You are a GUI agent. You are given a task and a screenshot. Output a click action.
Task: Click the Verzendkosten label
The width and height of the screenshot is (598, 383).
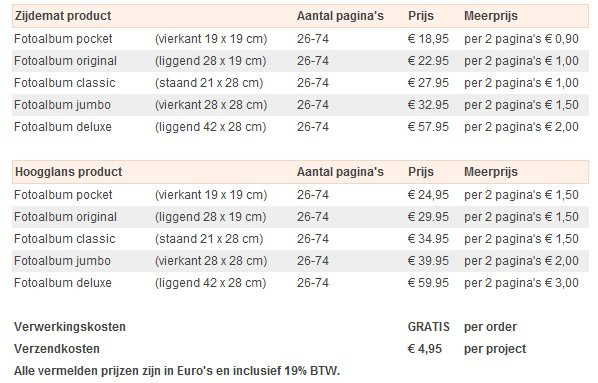(x=57, y=349)
